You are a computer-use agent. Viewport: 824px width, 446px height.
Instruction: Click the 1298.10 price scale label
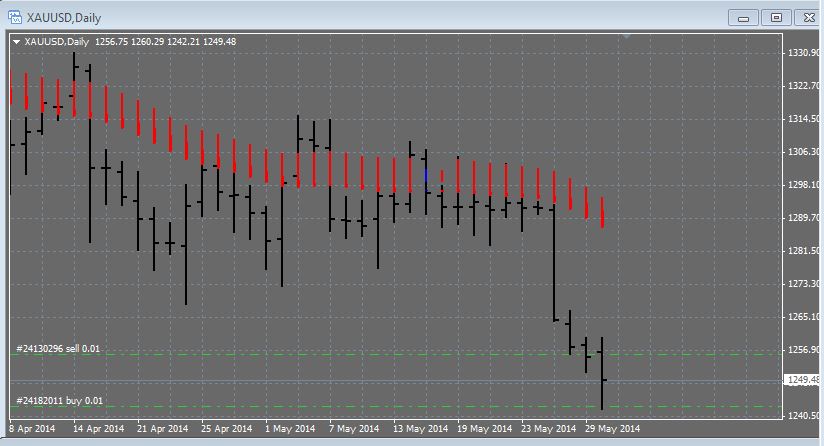pos(803,185)
